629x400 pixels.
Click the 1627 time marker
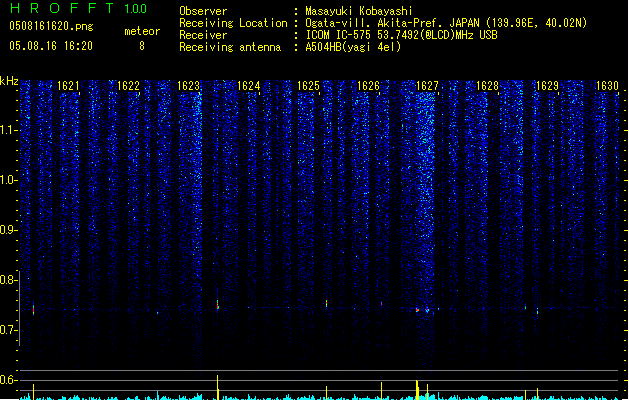(x=427, y=86)
